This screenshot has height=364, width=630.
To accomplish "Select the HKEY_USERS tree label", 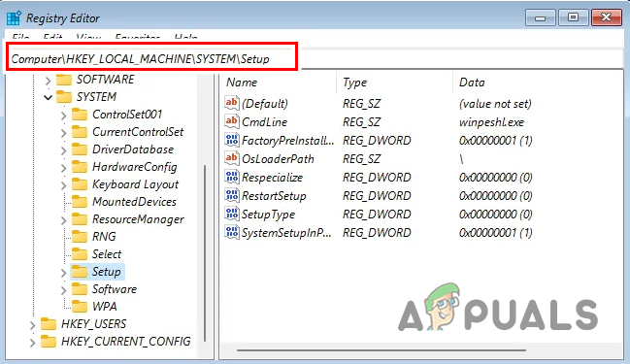I will tap(93, 324).
